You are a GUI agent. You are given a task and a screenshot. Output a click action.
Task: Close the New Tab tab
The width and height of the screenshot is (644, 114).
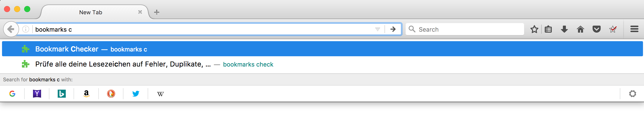[x=140, y=12]
